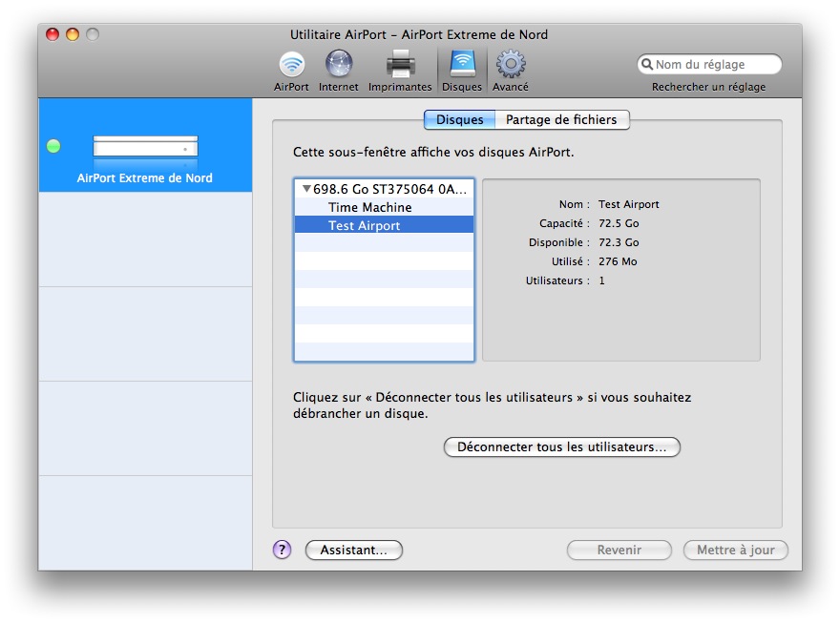
Task: Click the used value 276 Mo
Action: 618,261
